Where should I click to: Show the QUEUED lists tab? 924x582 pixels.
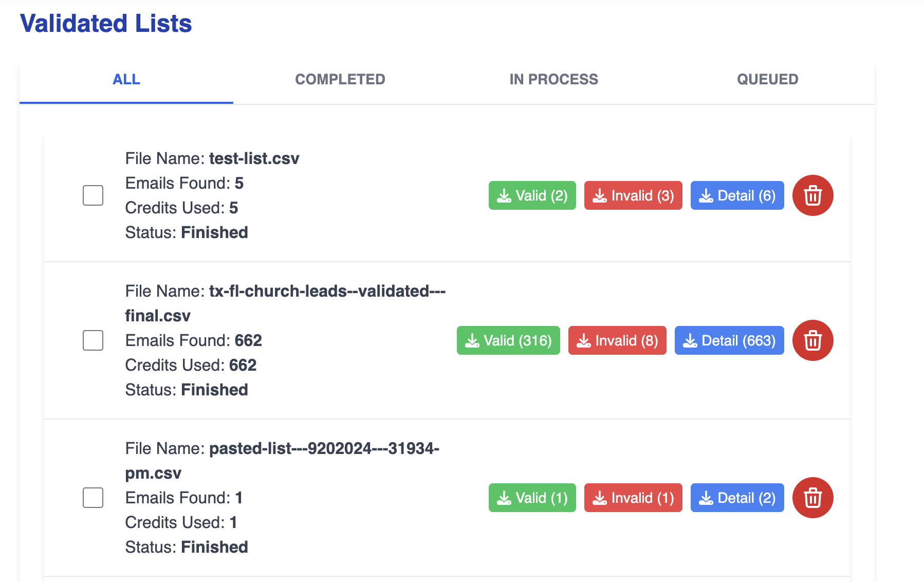(767, 79)
